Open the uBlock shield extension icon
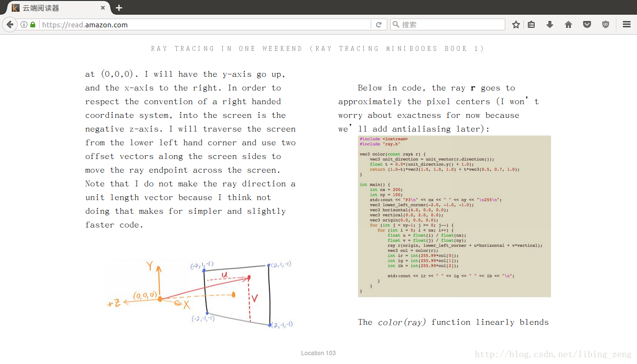Viewport: 637px width, 364px height. [x=606, y=24]
